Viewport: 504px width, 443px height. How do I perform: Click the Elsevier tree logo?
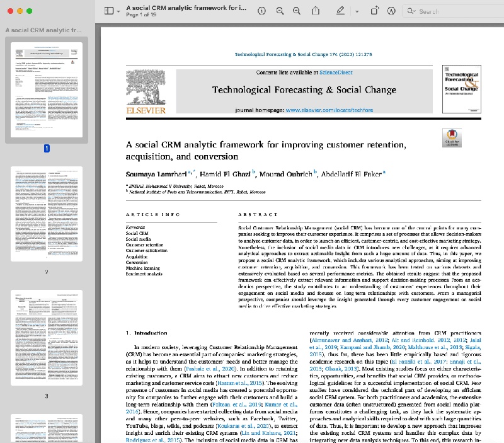(146, 92)
